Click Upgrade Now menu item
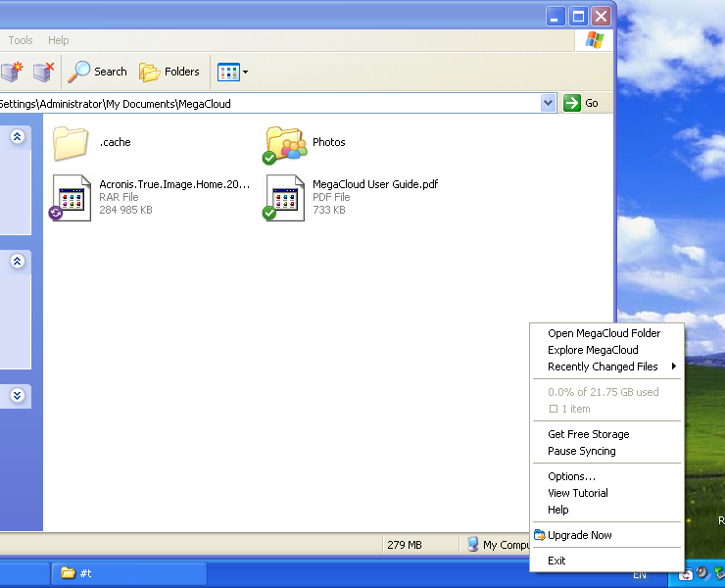 pos(606,535)
